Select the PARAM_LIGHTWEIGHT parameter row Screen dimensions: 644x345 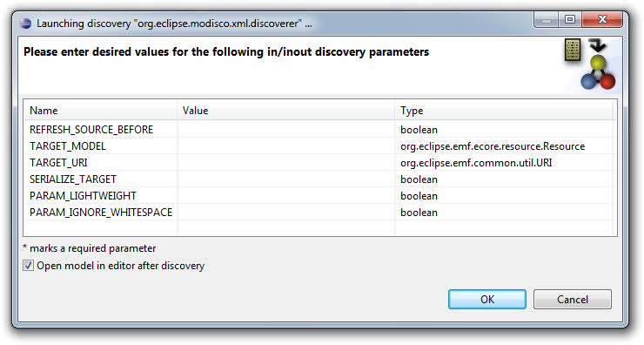pyautogui.click(x=320, y=196)
